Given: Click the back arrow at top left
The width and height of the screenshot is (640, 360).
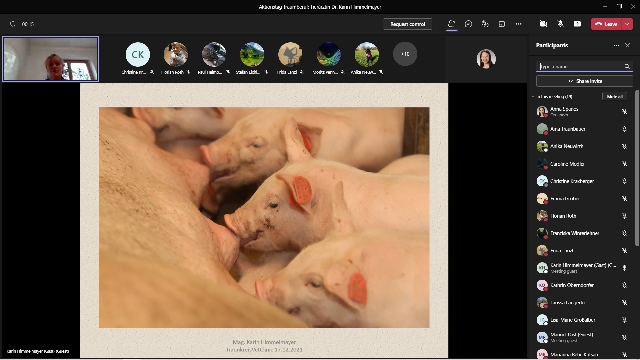Looking at the screenshot, I should click(12, 24).
